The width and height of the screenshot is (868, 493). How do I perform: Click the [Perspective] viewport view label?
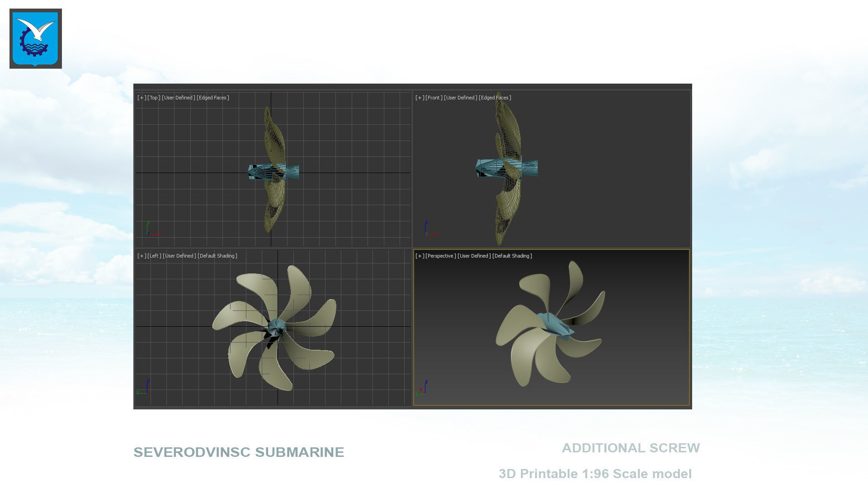click(x=440, y=256)
